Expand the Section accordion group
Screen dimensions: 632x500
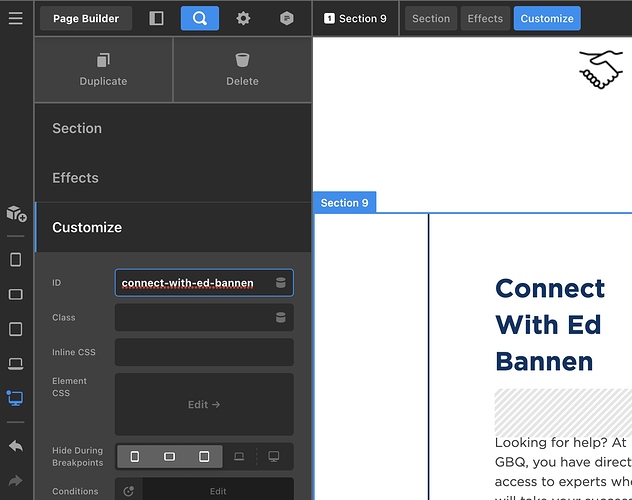(x=173, y=128)
